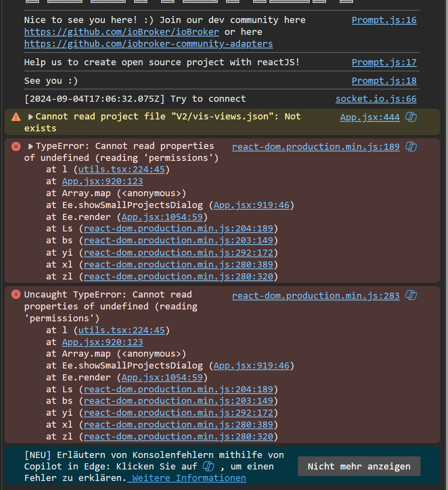Follow the iobroker-community-adapters GitHub link
The height and width of the screenshot is (490, 448).
tap(149, 44)
